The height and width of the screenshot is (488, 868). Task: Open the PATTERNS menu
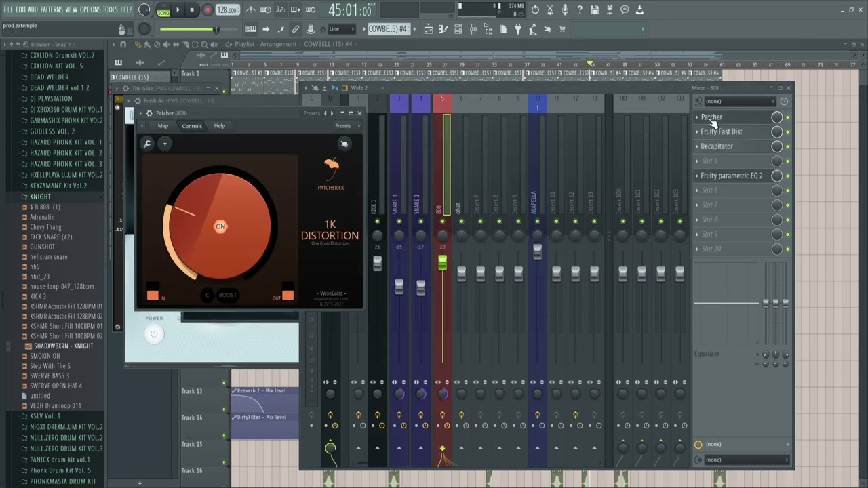(x=52, y=9)
